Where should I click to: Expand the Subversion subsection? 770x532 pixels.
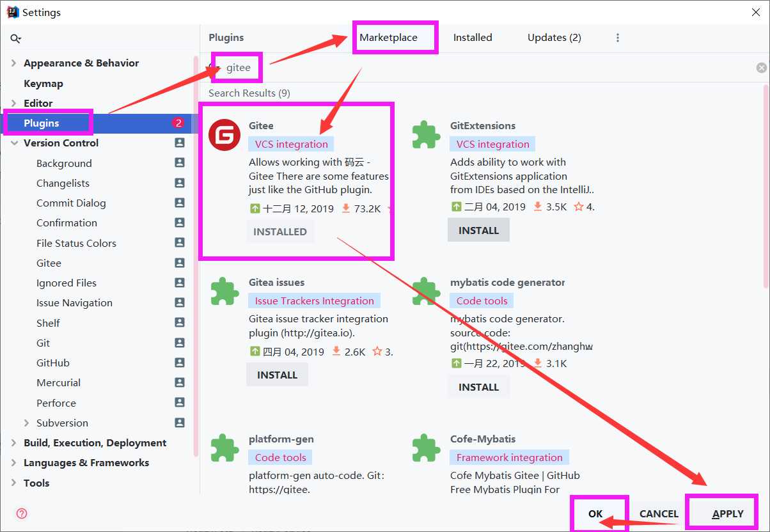pyautogui.click(x=26, y=423)
